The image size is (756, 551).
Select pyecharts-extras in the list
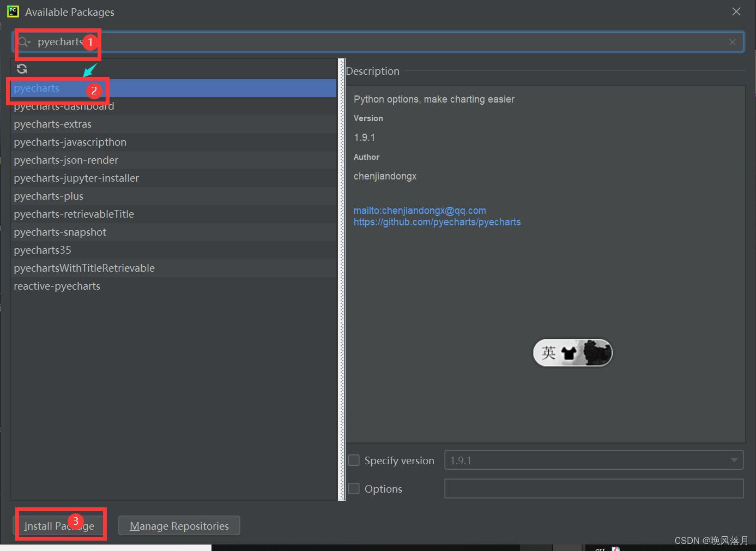pos(173,124)
